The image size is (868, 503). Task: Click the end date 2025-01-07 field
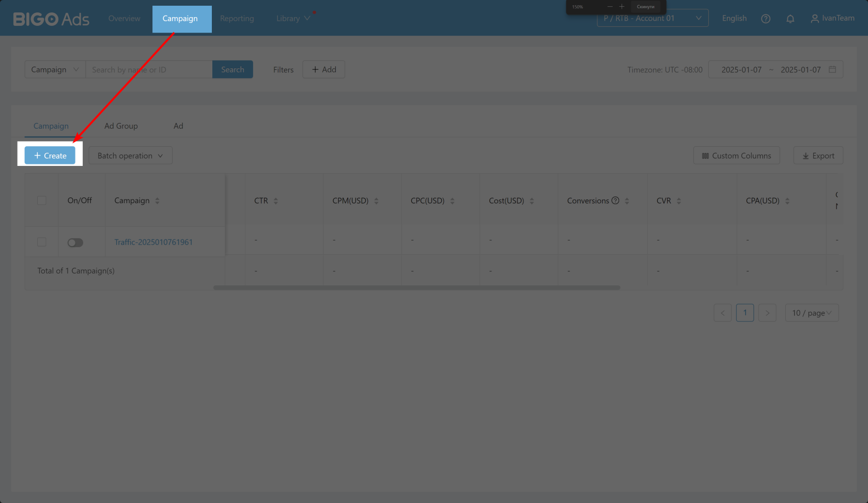point(800,69)
